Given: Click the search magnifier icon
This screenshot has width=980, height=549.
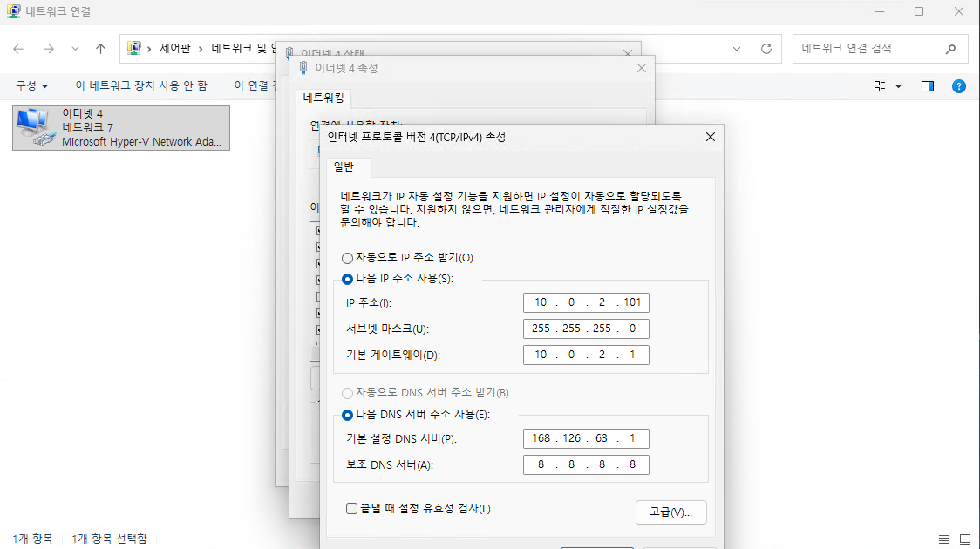Looking at the screenshot, I should tap(950, 49).
